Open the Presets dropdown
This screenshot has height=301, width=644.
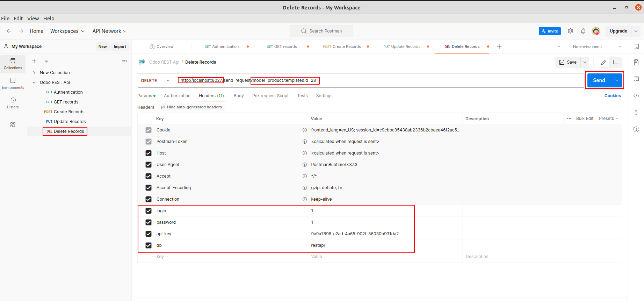608,119
